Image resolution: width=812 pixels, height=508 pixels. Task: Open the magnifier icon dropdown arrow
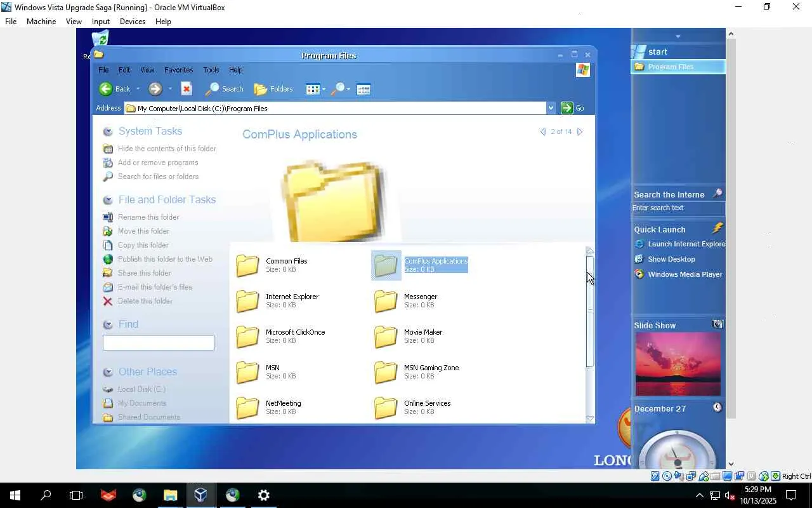point(348,90)
